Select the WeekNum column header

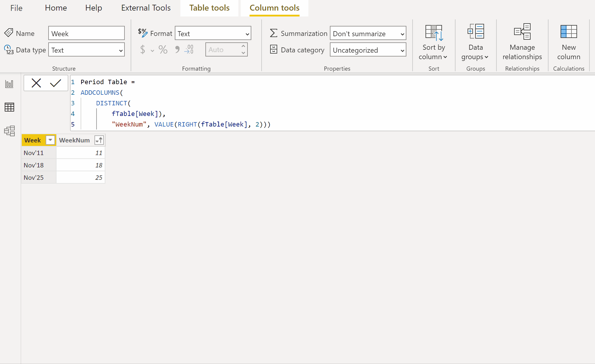(x=74, y=140)
